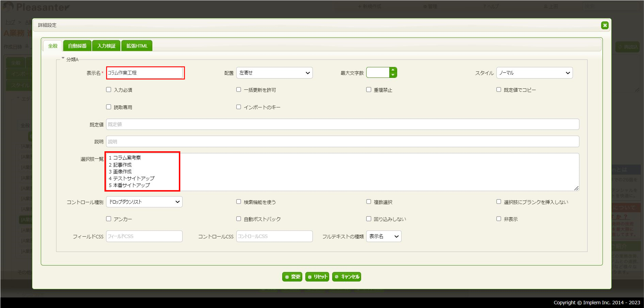
Task: Close the 詳細設定 dialog with the green X
Action: tap(605, 25)
